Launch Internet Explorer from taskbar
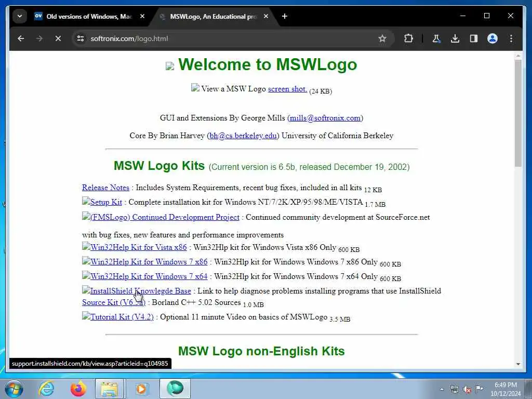 coord(46,389)
